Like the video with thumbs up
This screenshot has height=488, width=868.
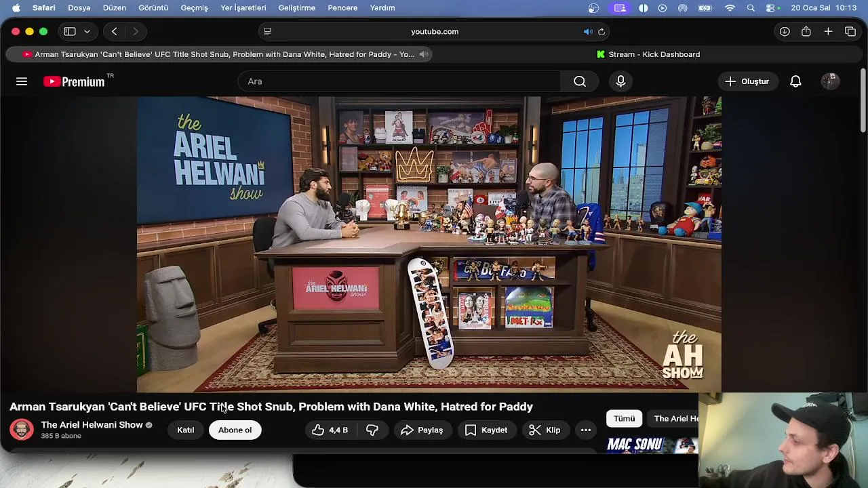coord(330,430)
